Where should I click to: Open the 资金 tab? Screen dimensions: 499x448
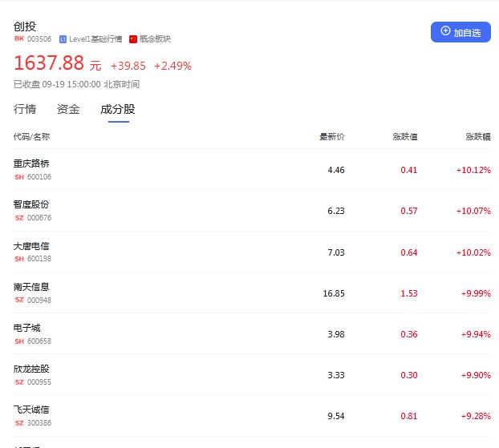point(68,110)
